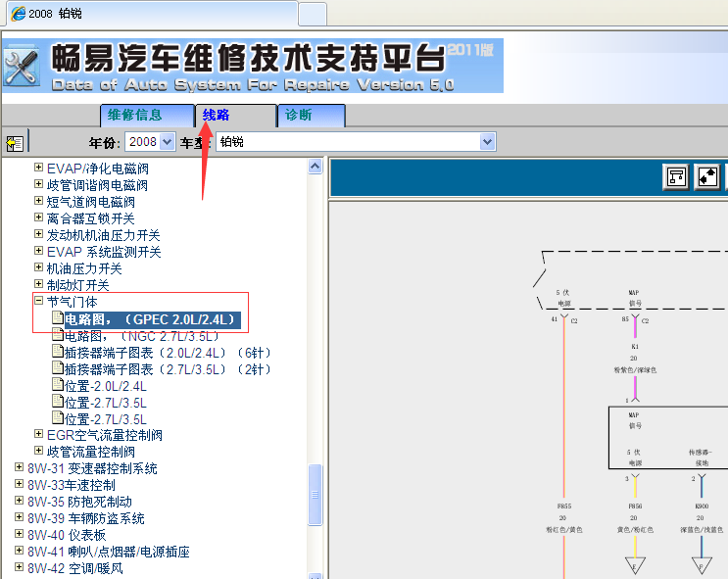Expand the 歧管调谐阀电磁阀 node

click(38, 184)
